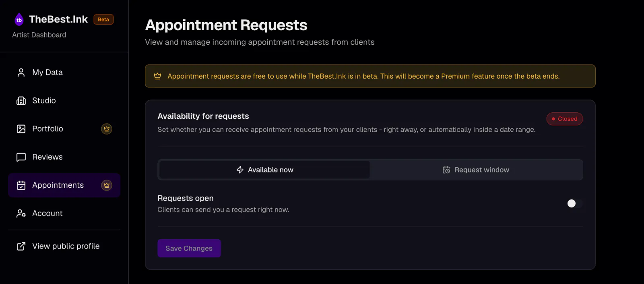Image resolution: width=644 pixels, height=284 pixels.
Task: Toggle the Requests open switch
Action: [575, 203]
